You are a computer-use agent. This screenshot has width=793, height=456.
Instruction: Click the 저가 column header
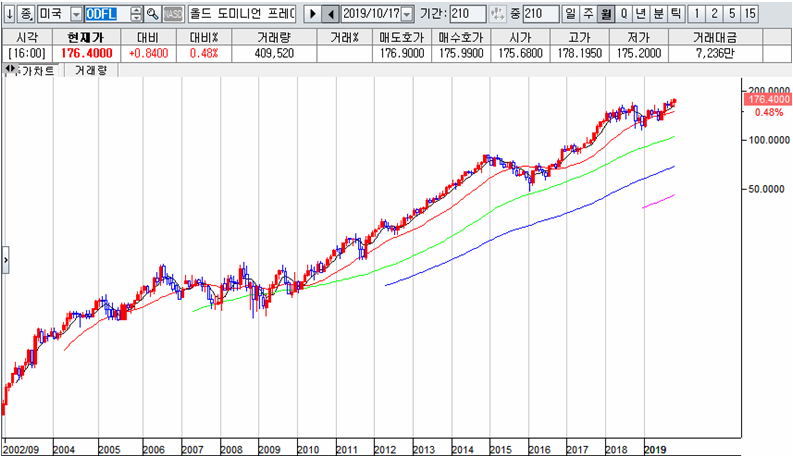(x=639, y=37)
